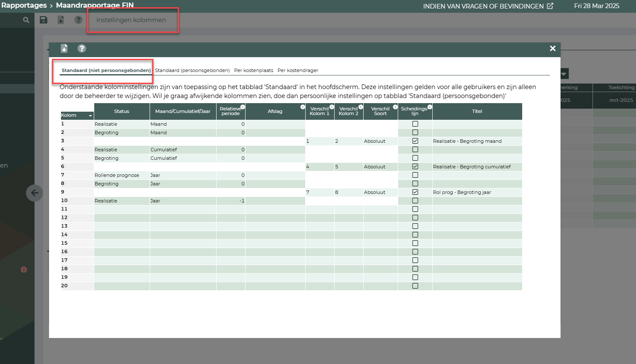Click Jaar cell in row 8
The height and width of the screenshot is (364, 636).
pos(183,184)
